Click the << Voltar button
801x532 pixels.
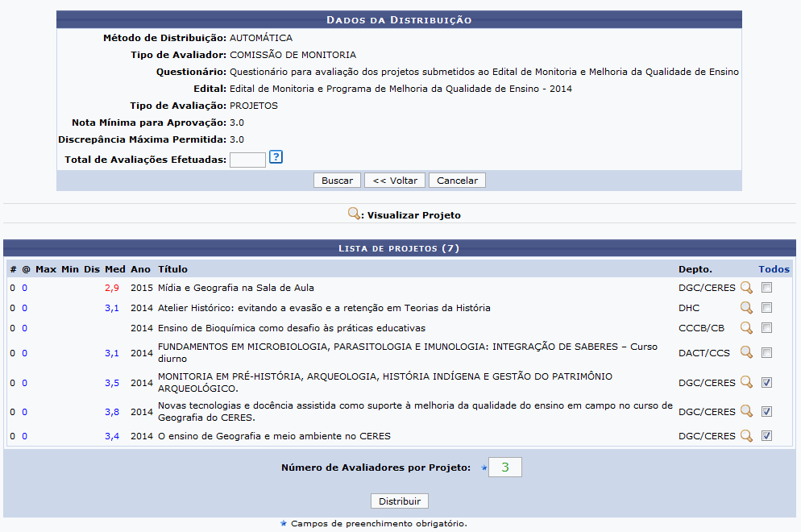[x=394, y=181]
